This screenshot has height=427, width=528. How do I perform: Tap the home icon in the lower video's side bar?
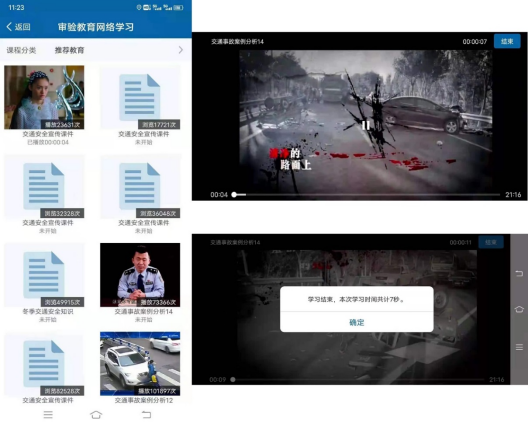tap(519, 309)
